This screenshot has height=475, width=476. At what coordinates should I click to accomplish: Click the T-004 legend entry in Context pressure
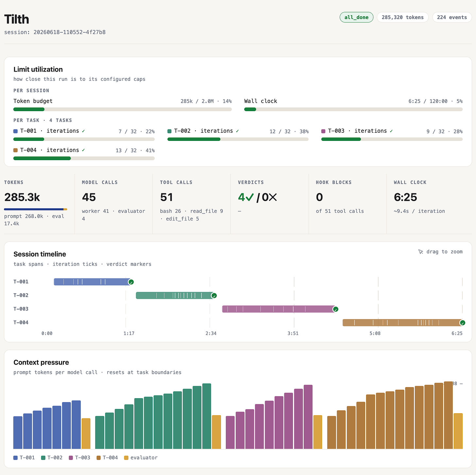pos(107,458)
